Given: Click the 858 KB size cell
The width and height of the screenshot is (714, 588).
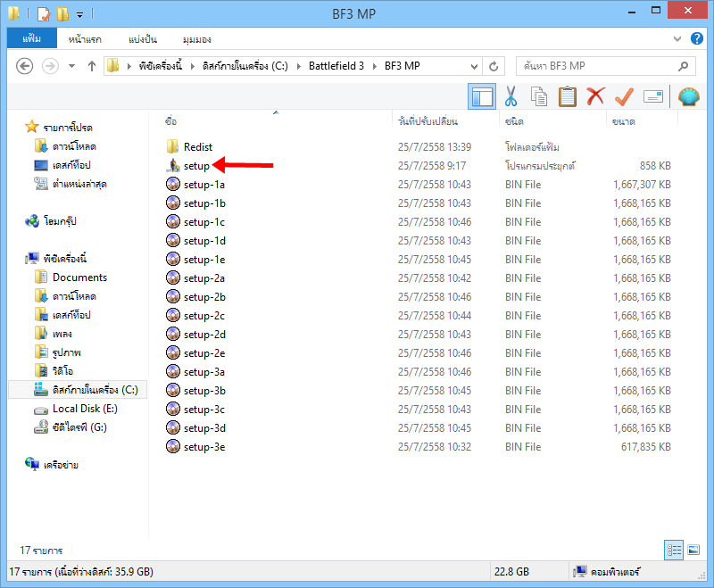Looking at the screenshot, I should (x=655, y=166).
